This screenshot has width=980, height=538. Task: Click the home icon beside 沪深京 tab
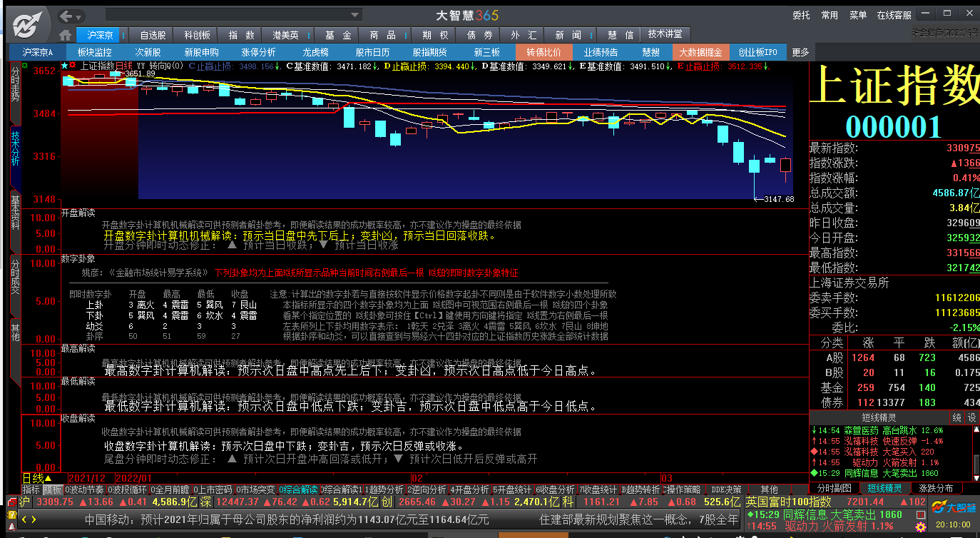coord(66,35)
